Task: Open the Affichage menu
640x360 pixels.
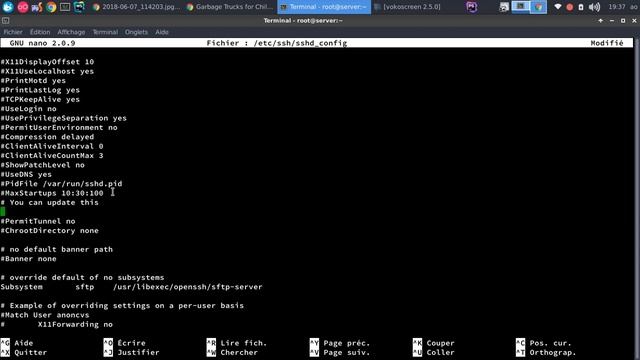Action: (71, 32)
